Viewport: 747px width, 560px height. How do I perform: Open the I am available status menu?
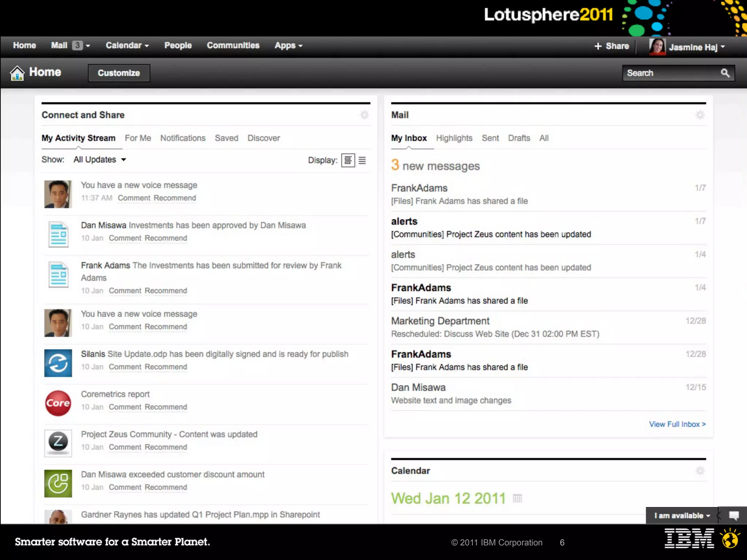(x=682, y=516)
